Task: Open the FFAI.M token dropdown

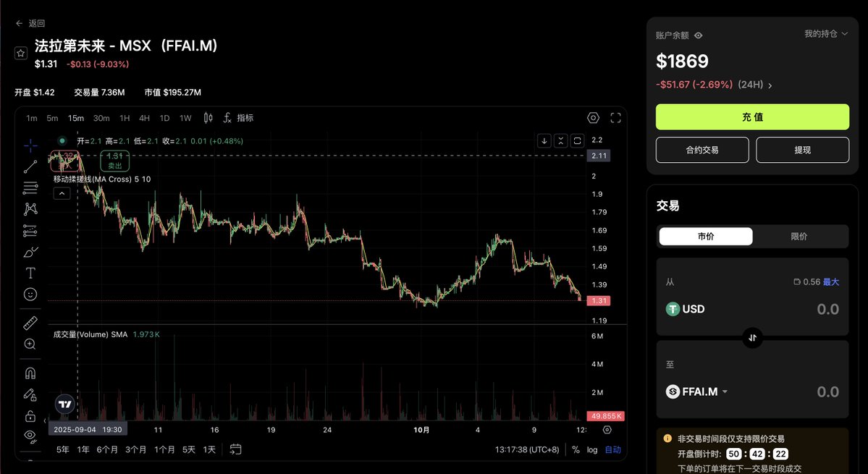Action: [725, 392]
